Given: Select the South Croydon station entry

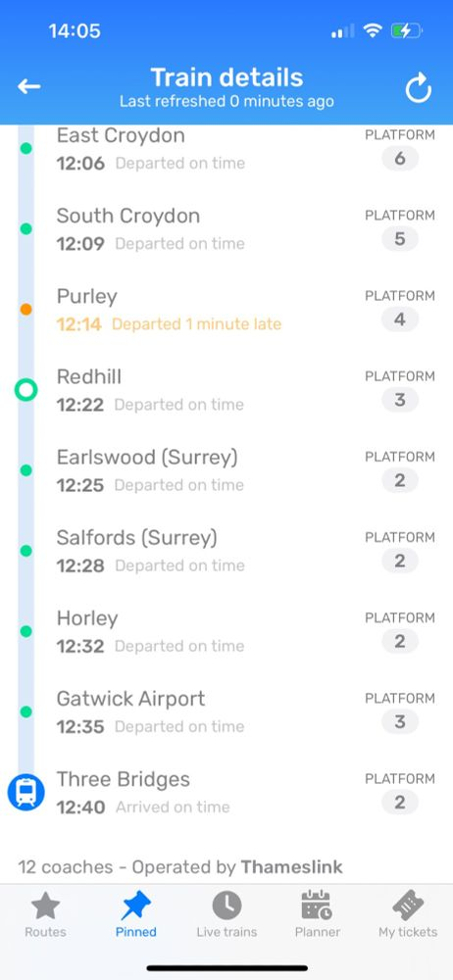Looking at the screenshot, I should click(x=226, y=228).
